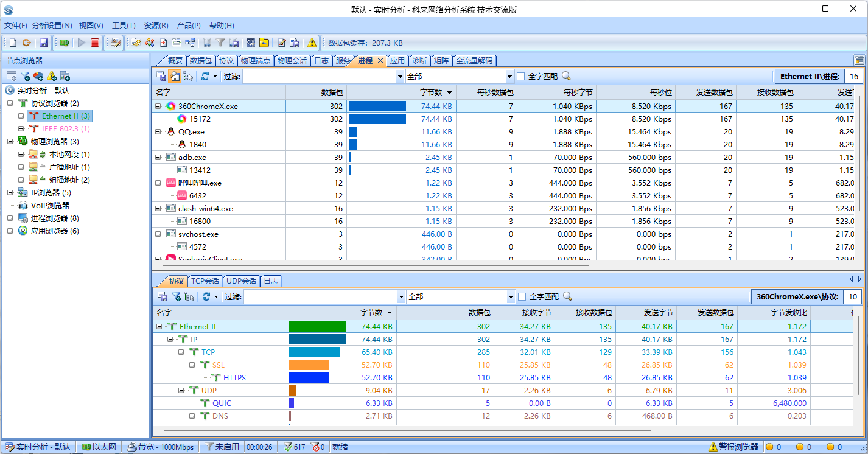Image resolution: width=868 pixels, height=454 pixels.
Task: Click the refresh icon in lower protocol toolbar
Action: tap(206, 296)
